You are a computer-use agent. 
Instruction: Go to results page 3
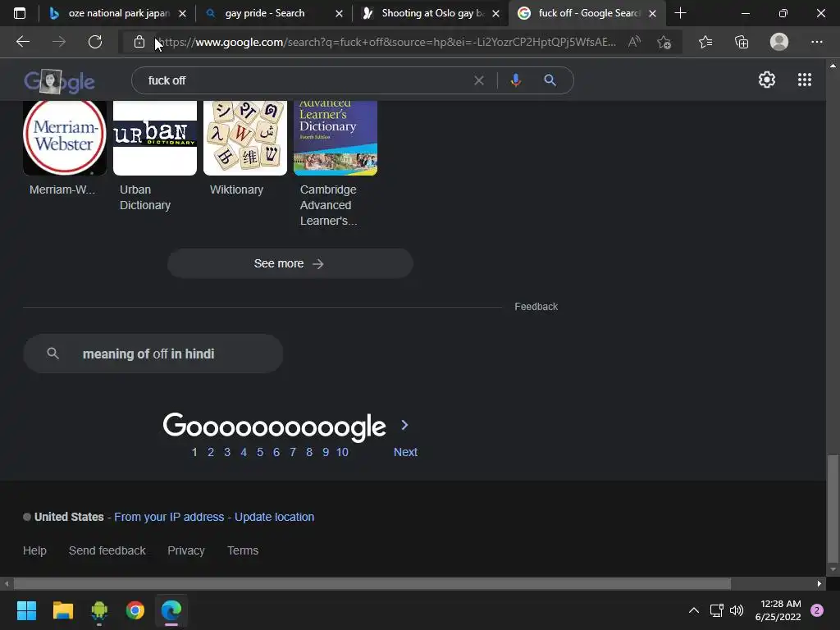(227, 452)
